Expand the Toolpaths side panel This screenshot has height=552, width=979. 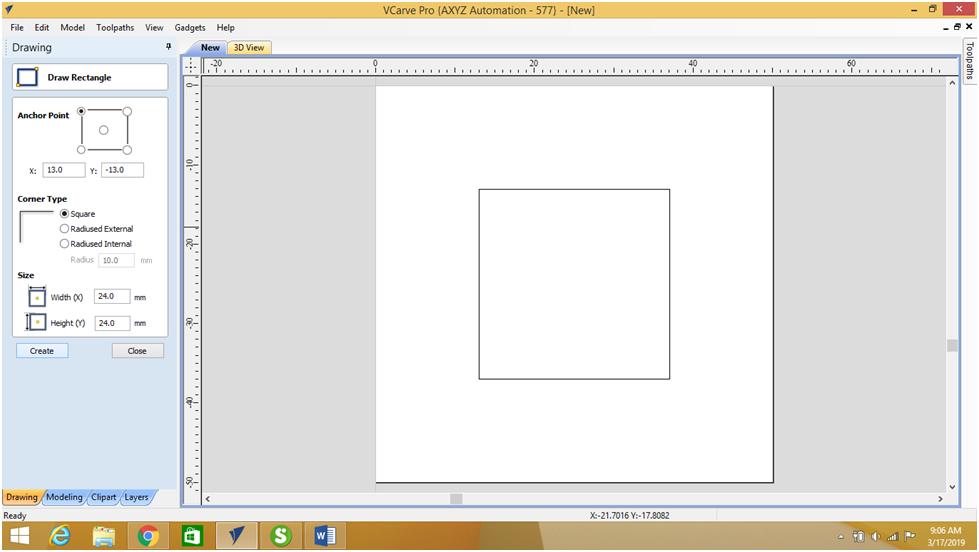click(x=970, y=60)
